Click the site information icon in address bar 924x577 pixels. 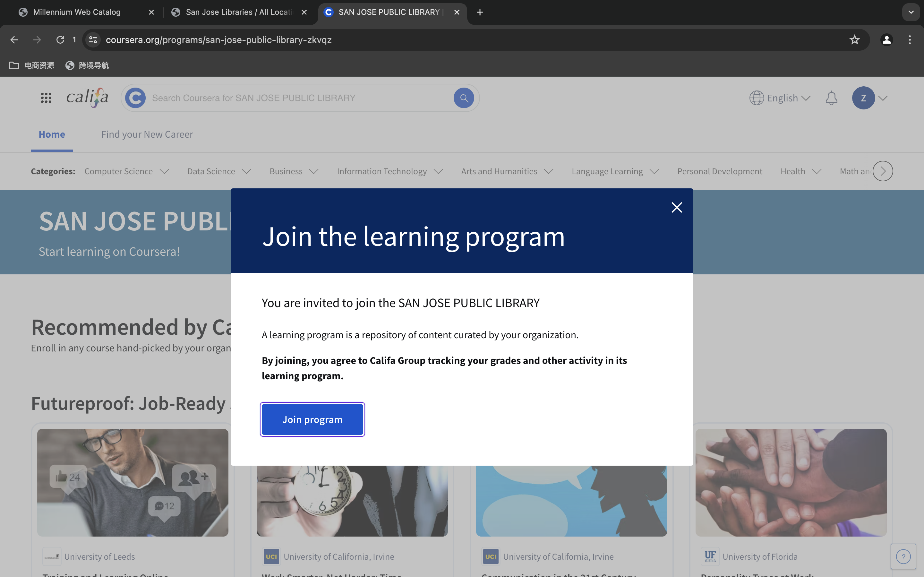[x=93, y=40]
